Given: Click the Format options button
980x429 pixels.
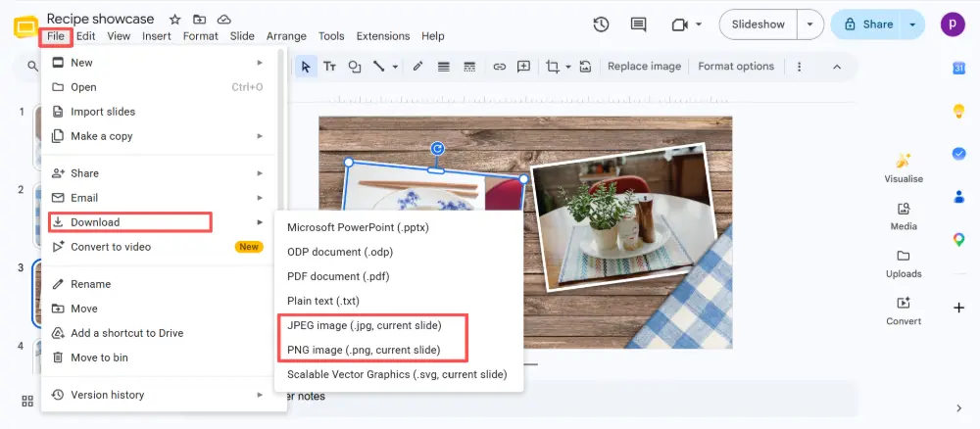Looking at the screenshot, I should tap(736, 67).
